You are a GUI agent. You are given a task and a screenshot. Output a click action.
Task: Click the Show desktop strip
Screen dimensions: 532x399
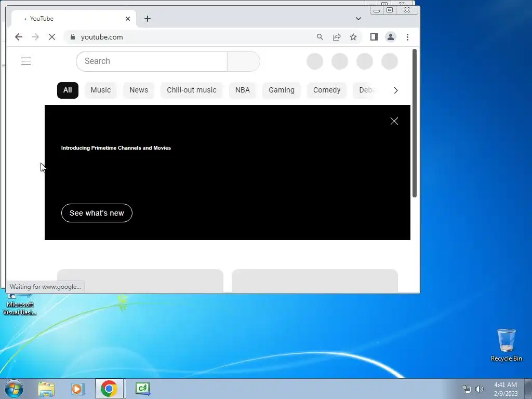pos(528,389)
